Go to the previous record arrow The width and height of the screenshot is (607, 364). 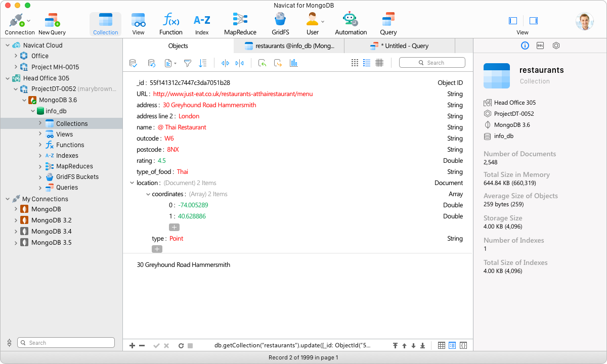(x=405, y=346)
